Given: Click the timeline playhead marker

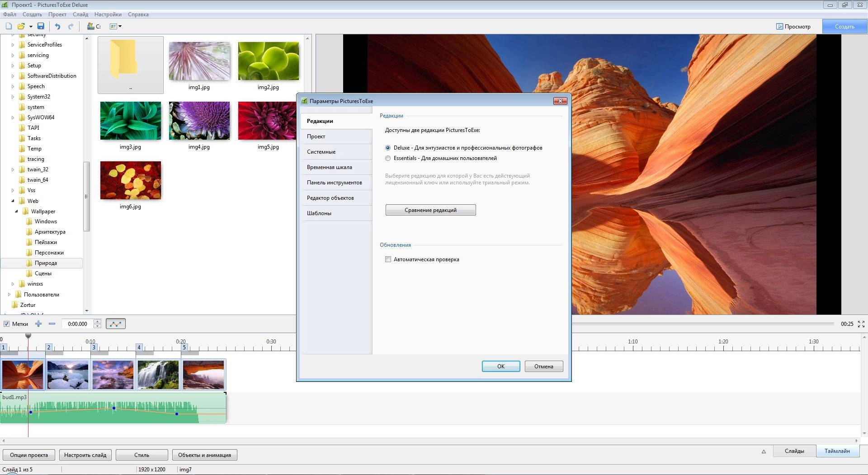Looking at the screenshot, I should [28, 336].
